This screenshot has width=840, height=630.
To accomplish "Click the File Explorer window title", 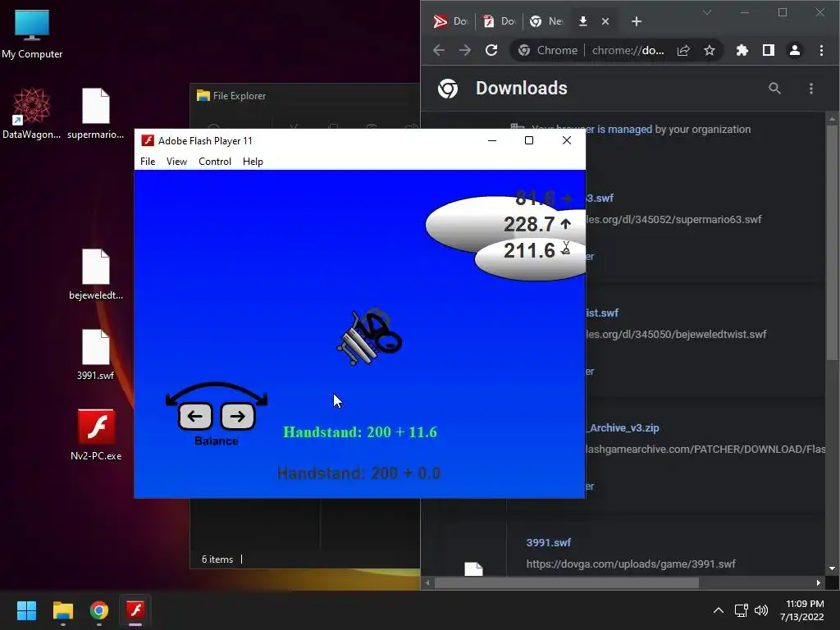I will (239, 96).
